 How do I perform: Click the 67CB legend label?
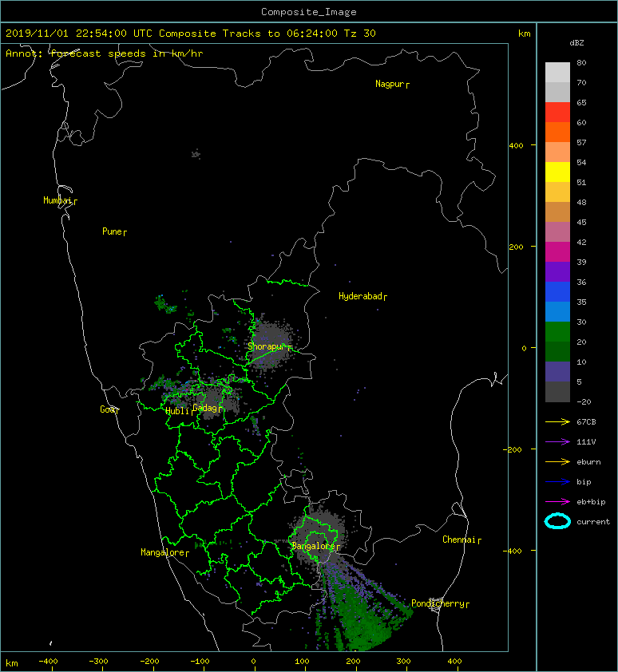coord(586,422)
